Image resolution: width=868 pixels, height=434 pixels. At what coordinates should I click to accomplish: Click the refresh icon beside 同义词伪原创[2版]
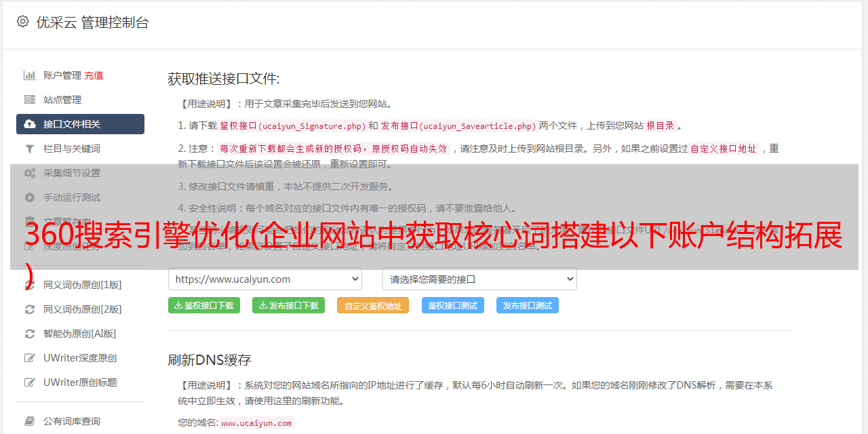[30, 309]
